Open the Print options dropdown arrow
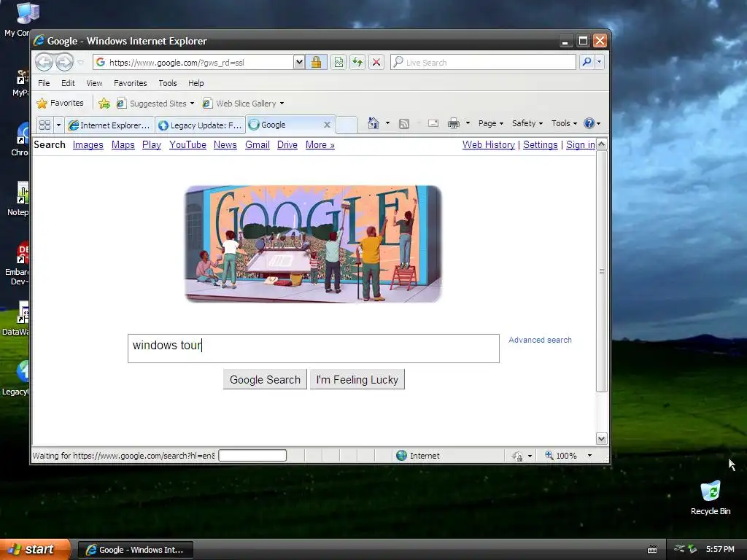Image resolution: width=747 pixels, height=560 pixels. click(x=468, y=123)
